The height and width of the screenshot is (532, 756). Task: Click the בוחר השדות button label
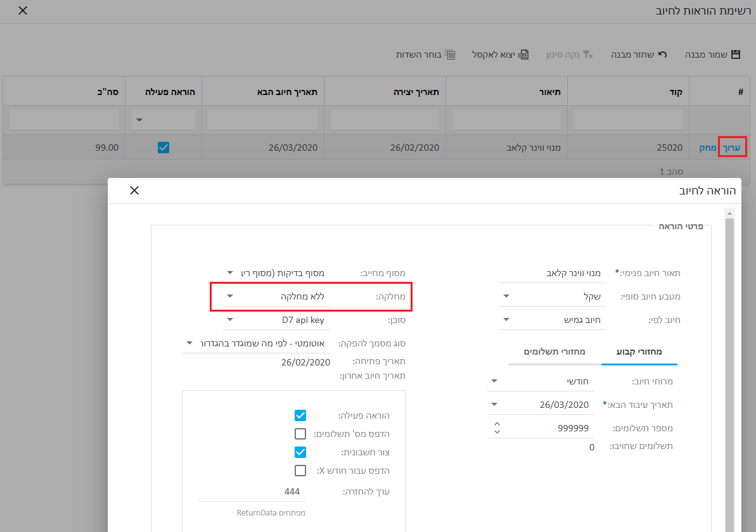[x=418, y=54]
